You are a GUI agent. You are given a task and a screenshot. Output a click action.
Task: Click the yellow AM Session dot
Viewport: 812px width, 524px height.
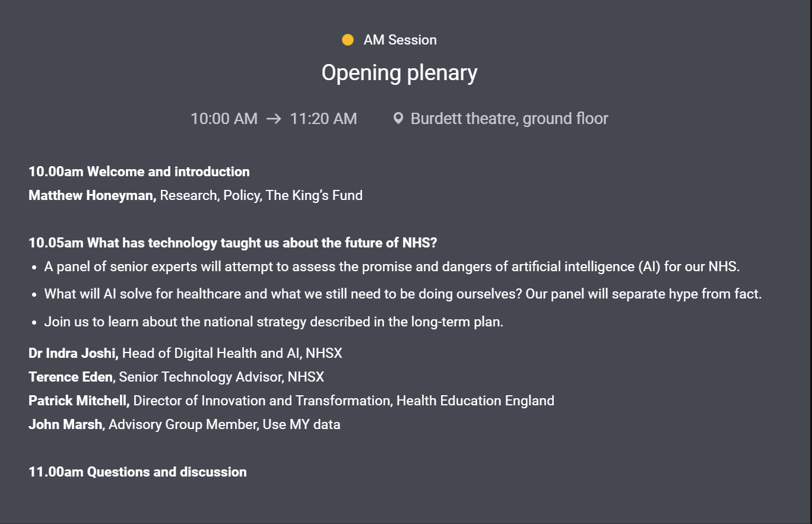click(x=348, y=40)
